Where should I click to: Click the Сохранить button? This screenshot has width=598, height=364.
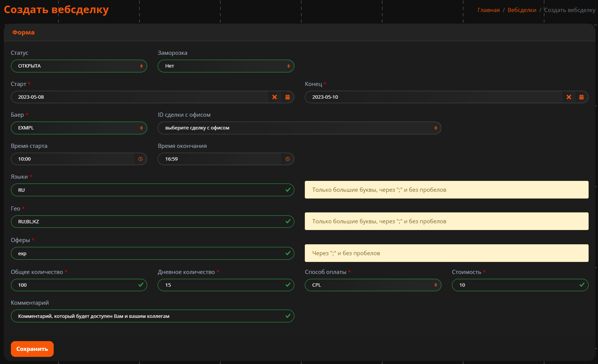(x=32, y=349)
